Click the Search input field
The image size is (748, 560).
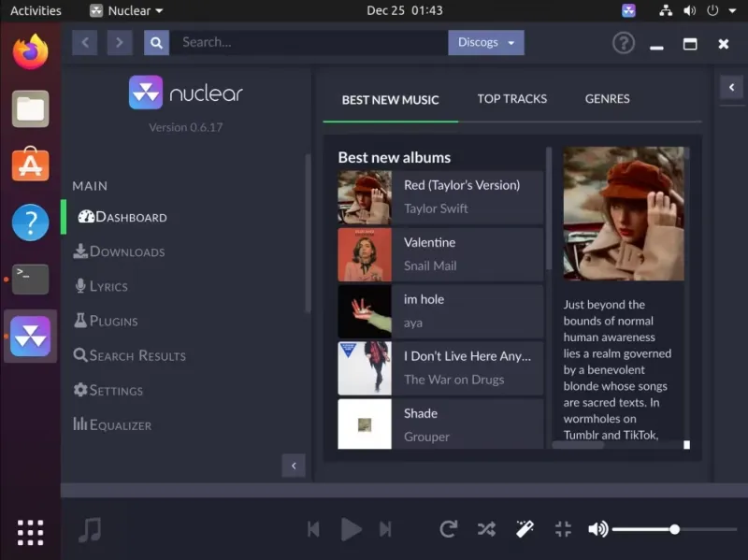[x=309, y=42]
